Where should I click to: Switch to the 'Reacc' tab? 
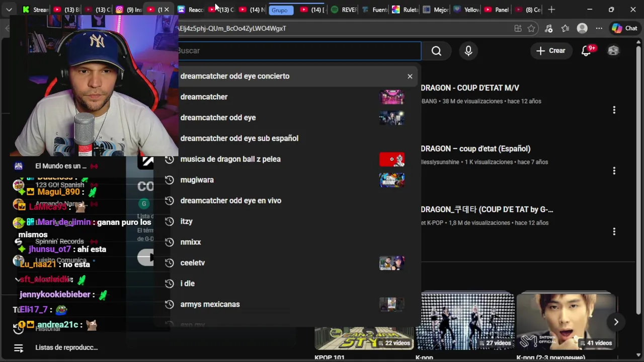click(190, 10)
